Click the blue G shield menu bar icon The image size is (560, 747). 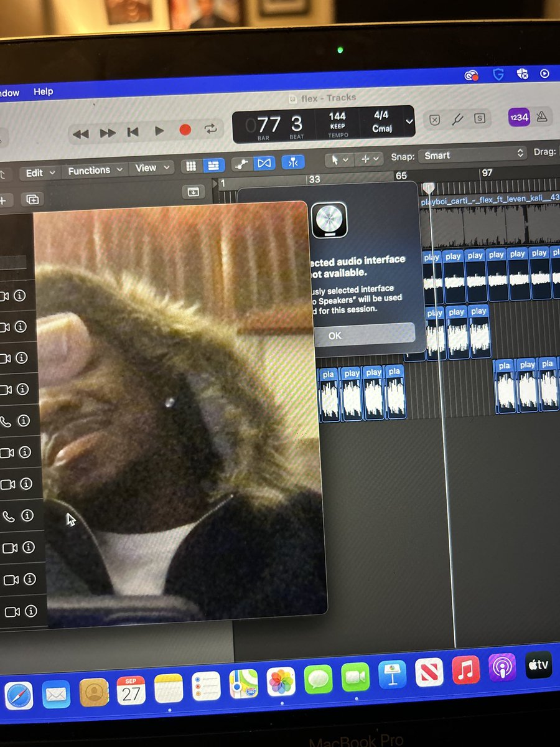click(x=498, y=75)
